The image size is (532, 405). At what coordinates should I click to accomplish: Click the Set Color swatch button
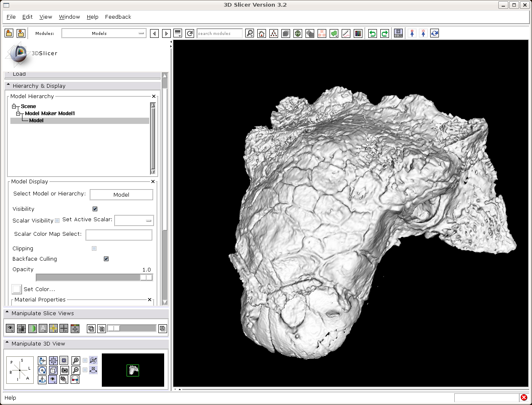point(17,289)
